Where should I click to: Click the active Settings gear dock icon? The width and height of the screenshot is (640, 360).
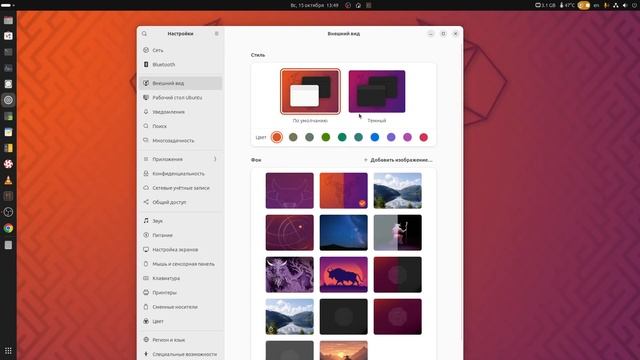click(x=8, y=100)
